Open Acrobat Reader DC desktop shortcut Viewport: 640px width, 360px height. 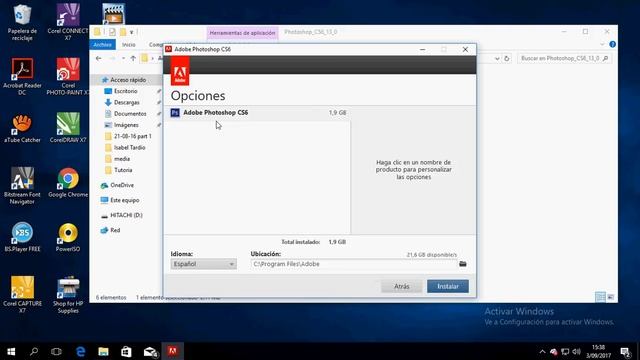point(22,77)
